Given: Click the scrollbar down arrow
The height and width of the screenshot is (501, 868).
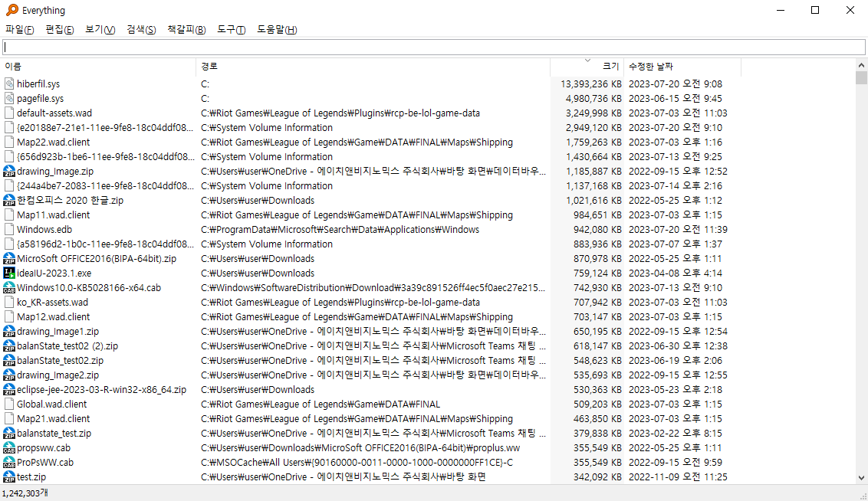Looking at the screenshot, I should click(861, 478).
